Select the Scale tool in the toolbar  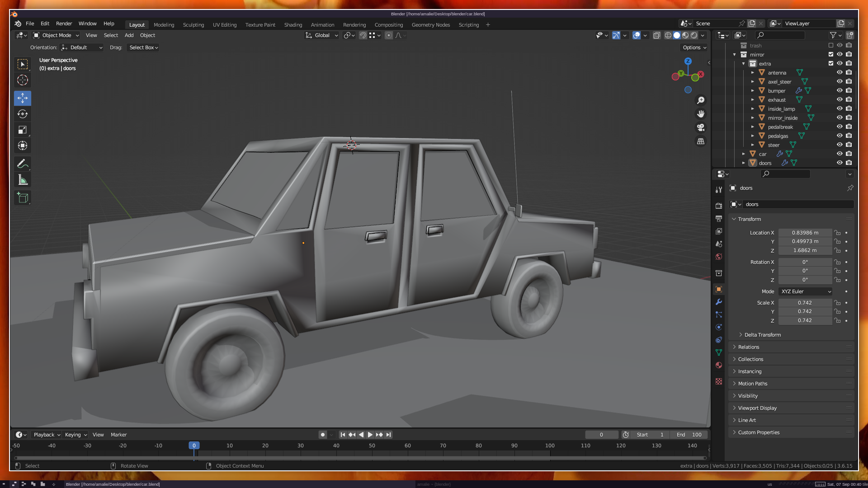(x=23, y=130)
